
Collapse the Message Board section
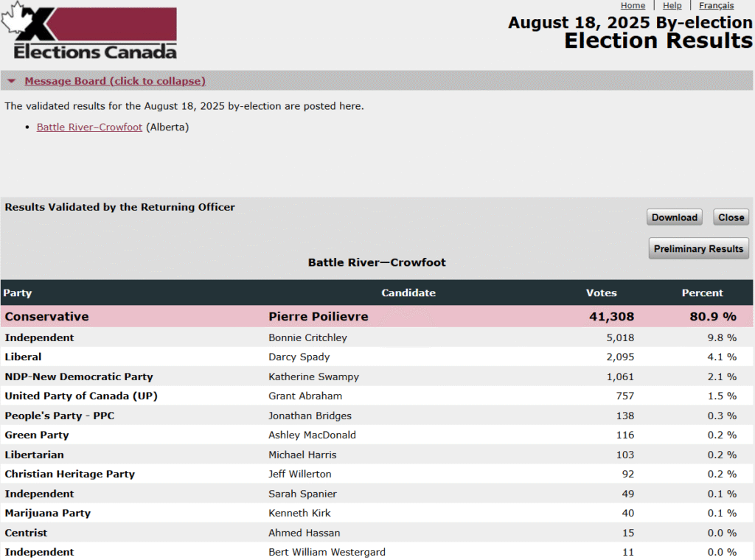tap(114, 80)
